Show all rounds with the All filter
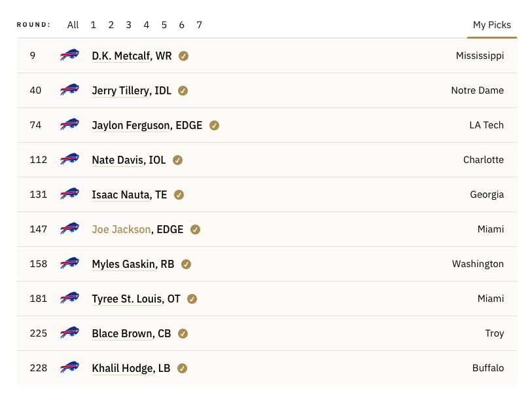532x404 pixels. point(73,25)
